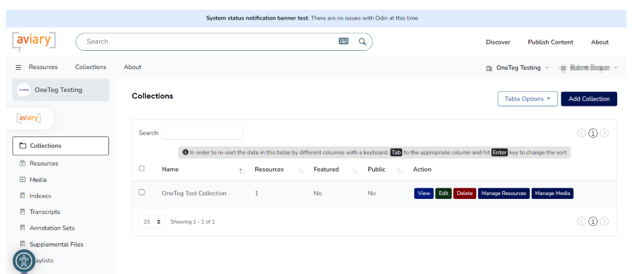Click the Media sidebar icon
Screen dimensions: 644x274
click(23, 179)
